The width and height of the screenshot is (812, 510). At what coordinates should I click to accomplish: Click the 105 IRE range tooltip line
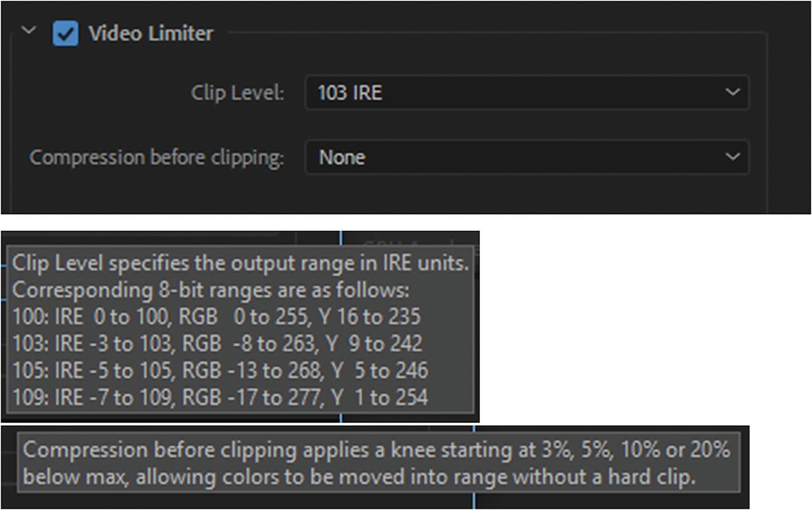[217, 370]
